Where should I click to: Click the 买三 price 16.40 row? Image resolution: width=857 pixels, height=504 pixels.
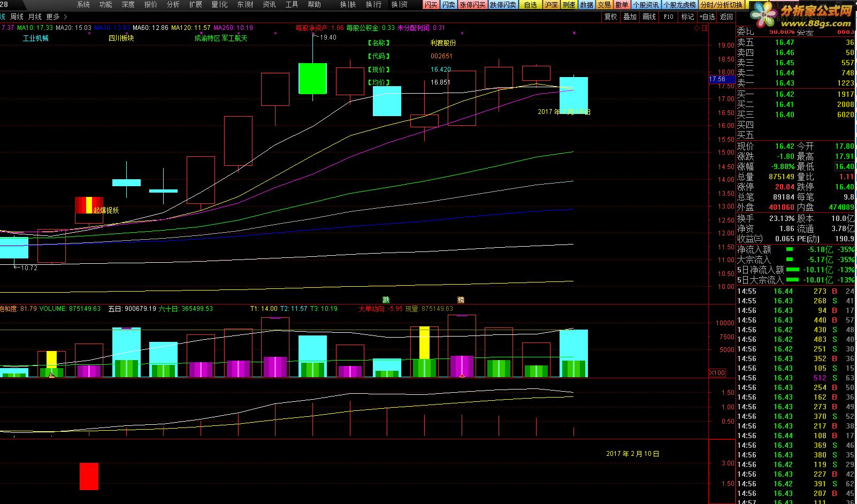pyautogui.click(x=795, y=114)
